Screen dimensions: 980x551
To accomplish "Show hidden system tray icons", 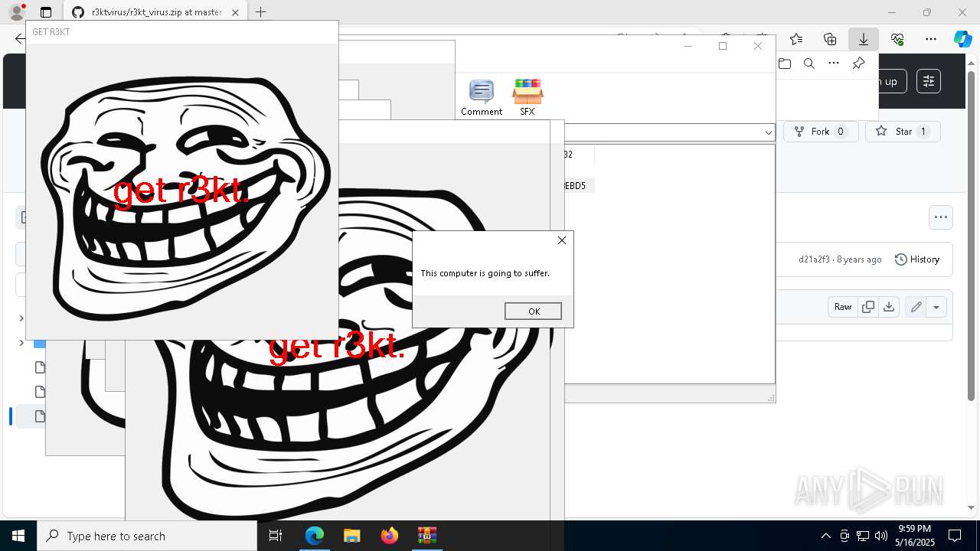I will coord(825,536).
